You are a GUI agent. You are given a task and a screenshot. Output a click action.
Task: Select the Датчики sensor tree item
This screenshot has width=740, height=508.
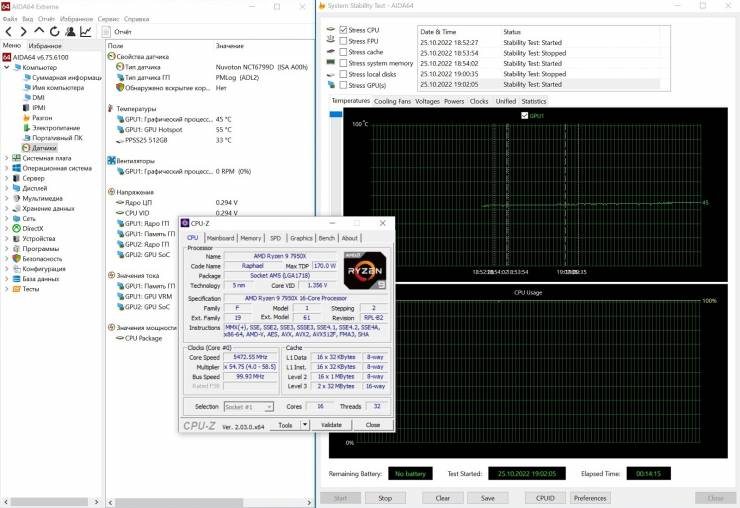point(40,148)
